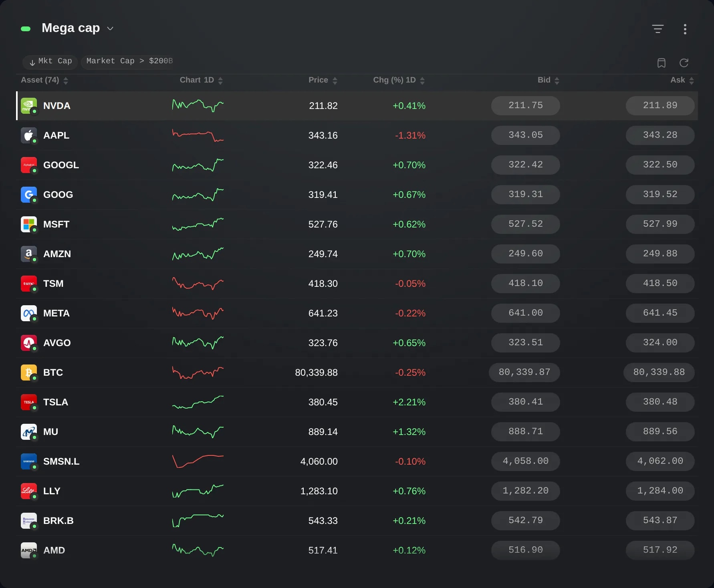Click the AMZN Amazon logo icon
The height and width of the screenshot is (588, 714).
point(29,254)
